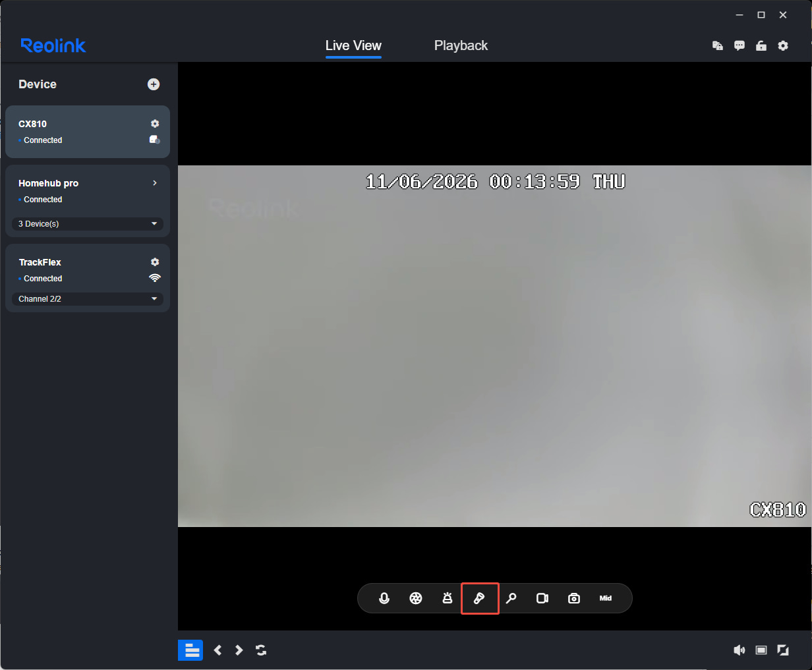Screen dimensions: 812x670
Task: Mute the speaker volume icon
Action: [x=739, y=650]
